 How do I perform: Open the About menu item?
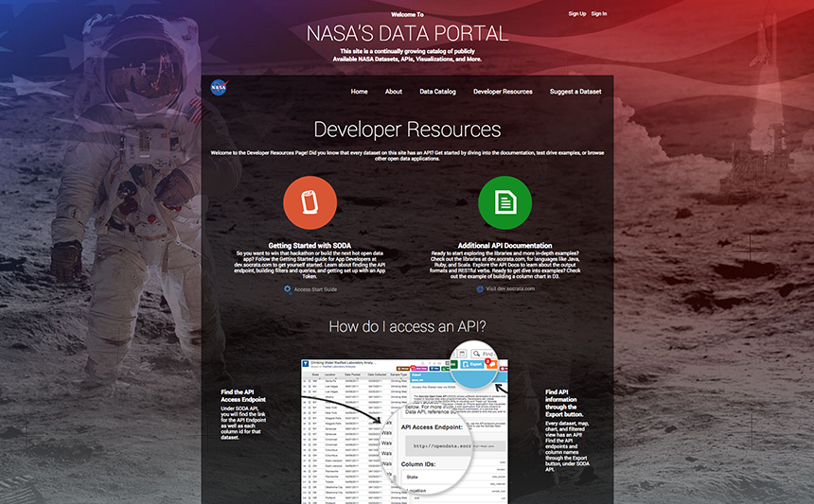point(394,92)
